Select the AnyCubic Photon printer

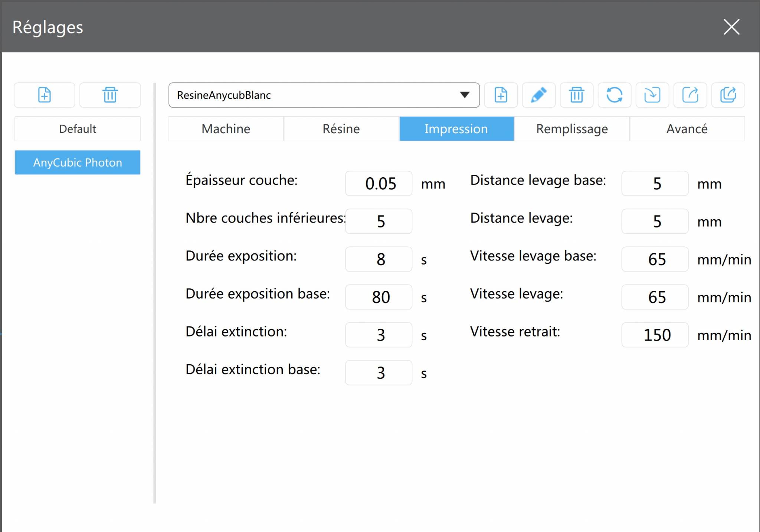(78, 162)
